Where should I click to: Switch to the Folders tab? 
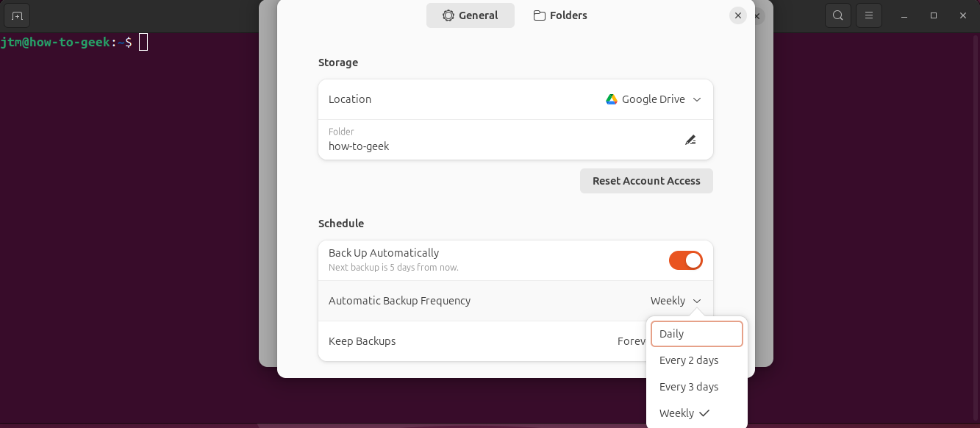pyautogui.click(x=560, y=15)
